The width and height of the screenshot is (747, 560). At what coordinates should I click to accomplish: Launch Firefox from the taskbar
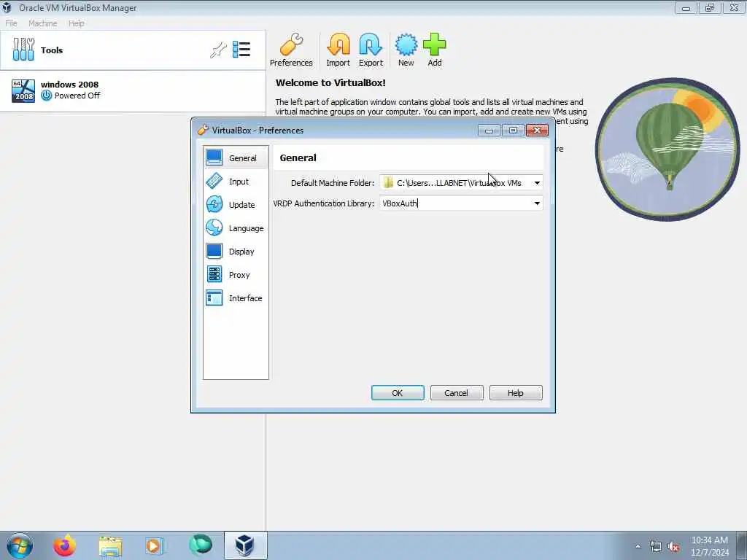64,545
